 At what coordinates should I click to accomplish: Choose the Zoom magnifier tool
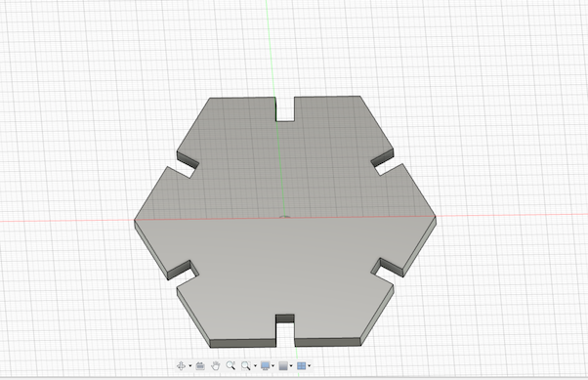(231, 365)
